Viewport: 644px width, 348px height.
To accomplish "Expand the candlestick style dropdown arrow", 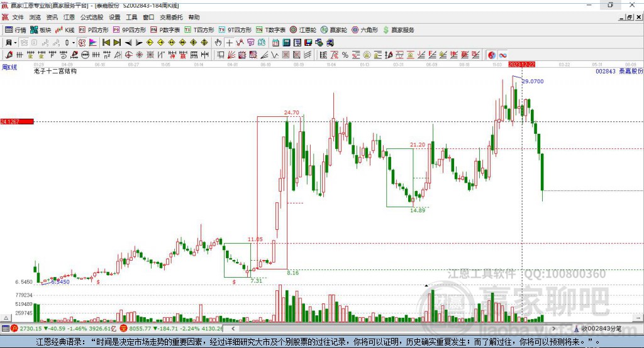I will pos(74,43).
